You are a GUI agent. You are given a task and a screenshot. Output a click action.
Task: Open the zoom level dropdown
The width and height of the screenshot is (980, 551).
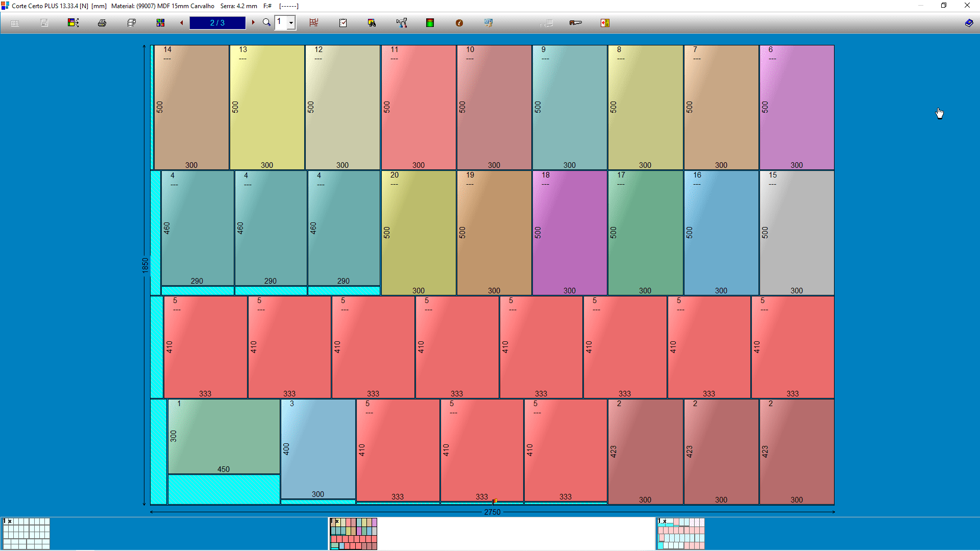[291, 23]
